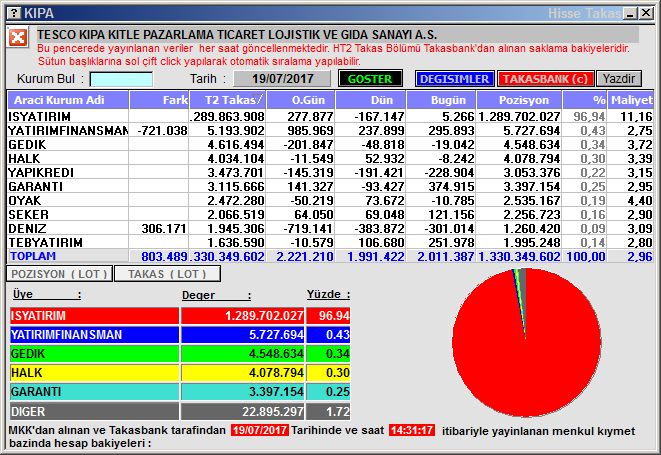Click the GOSTER button

pos(370,78)
